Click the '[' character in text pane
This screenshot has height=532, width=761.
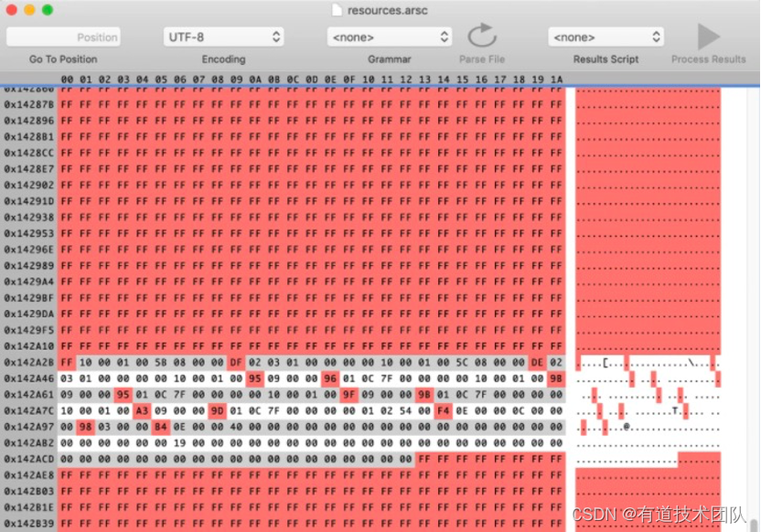tap(606, 363)
